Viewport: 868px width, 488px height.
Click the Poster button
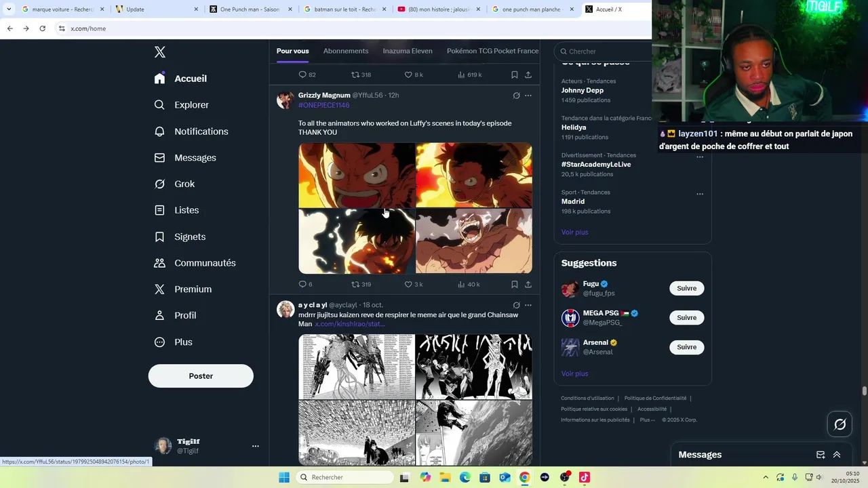click(x=201, y=376)
